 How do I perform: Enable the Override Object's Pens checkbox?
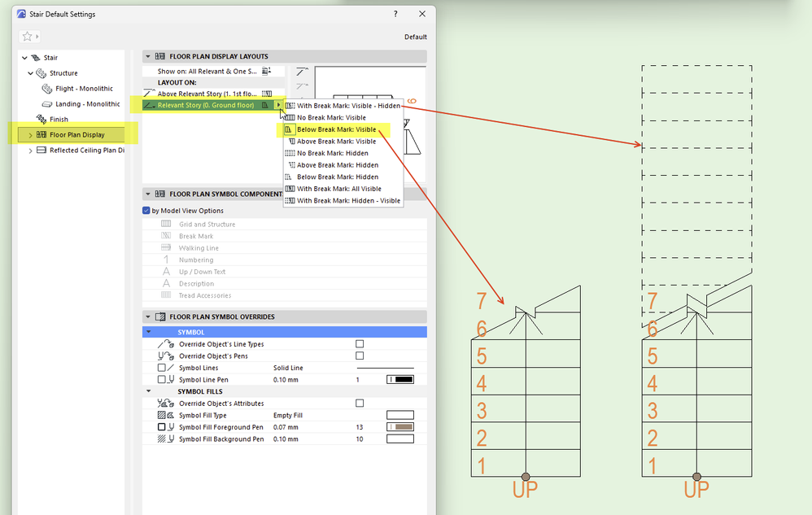pos(360,356)
